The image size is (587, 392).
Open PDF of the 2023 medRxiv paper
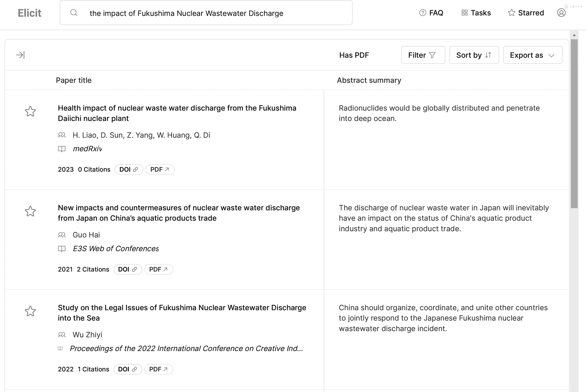coord(160,169)
